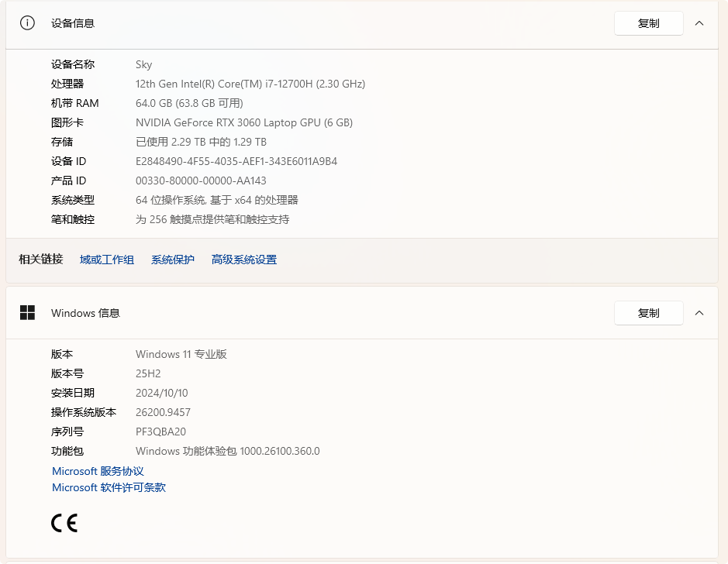Click the 版本号 label
This screenshot has width=728, height=564.
click(67, 374)
